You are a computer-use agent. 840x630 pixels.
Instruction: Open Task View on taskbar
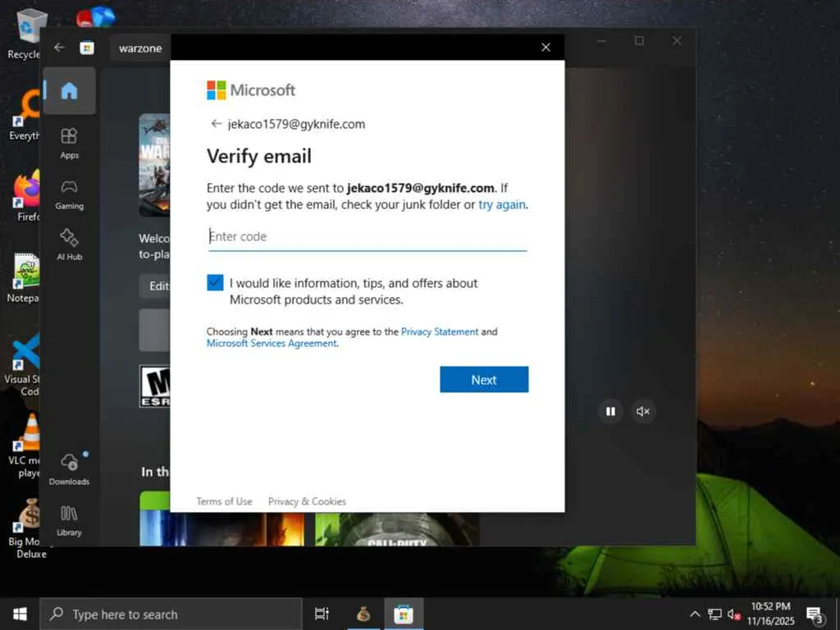coord(322,614)
